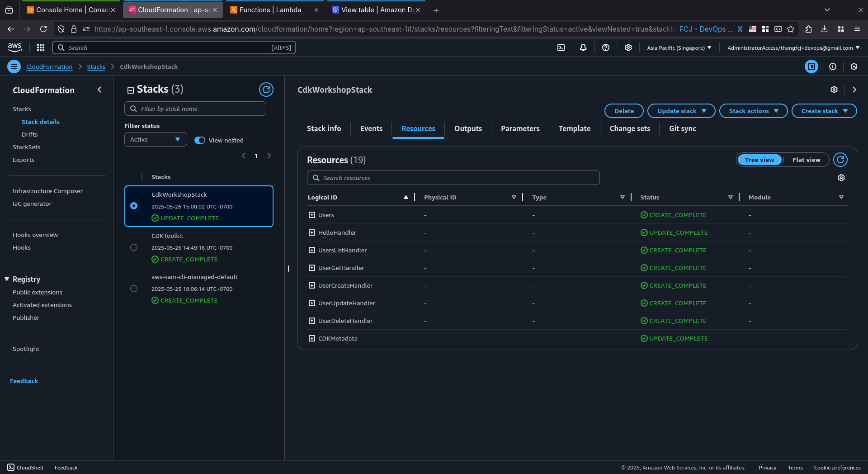This screenshot has height=474, width=868.
Task: Bookmark this page with the star icon
Action: [791, 29]
